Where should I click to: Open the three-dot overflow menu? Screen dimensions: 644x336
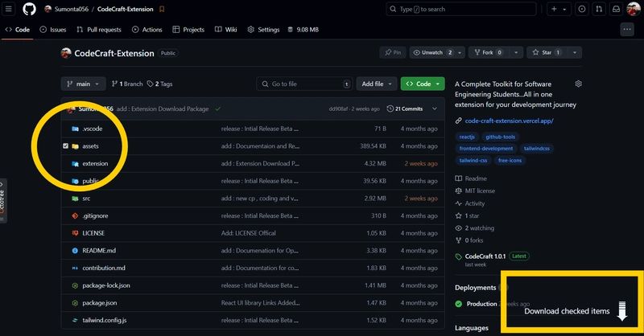[627, 29]
